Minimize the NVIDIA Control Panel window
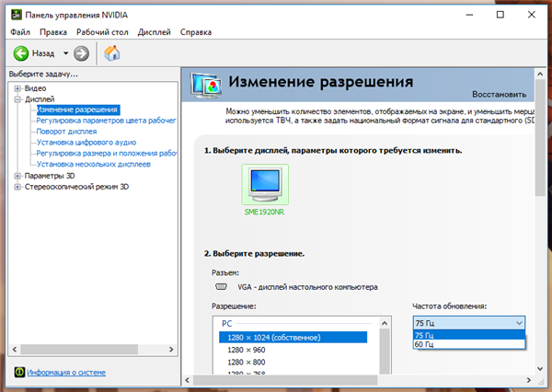552x392 pixels. 469,15
